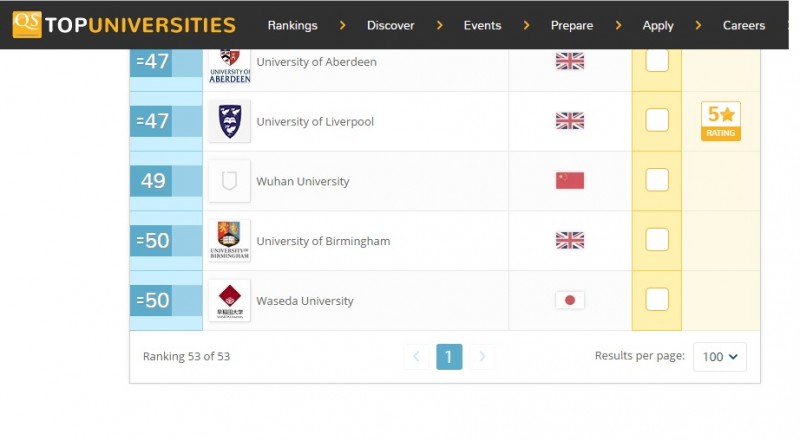The width and height of the screenshot is (800, 440).
Task: Tick the compare checkbox for Wuhan University
Action: coord(657,180)
